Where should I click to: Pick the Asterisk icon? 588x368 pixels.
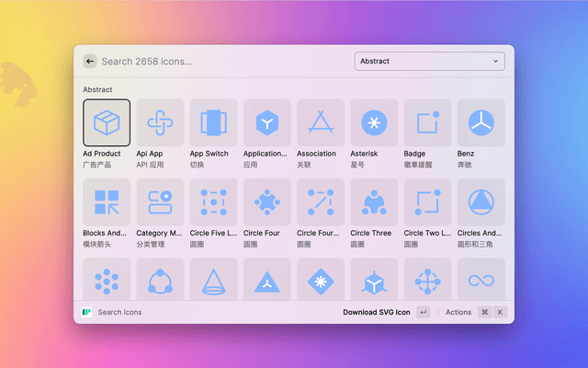click(374, 122)
